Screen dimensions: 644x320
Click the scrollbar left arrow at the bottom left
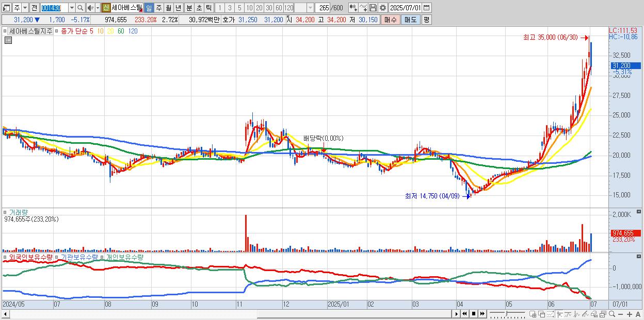pos(5,314)
